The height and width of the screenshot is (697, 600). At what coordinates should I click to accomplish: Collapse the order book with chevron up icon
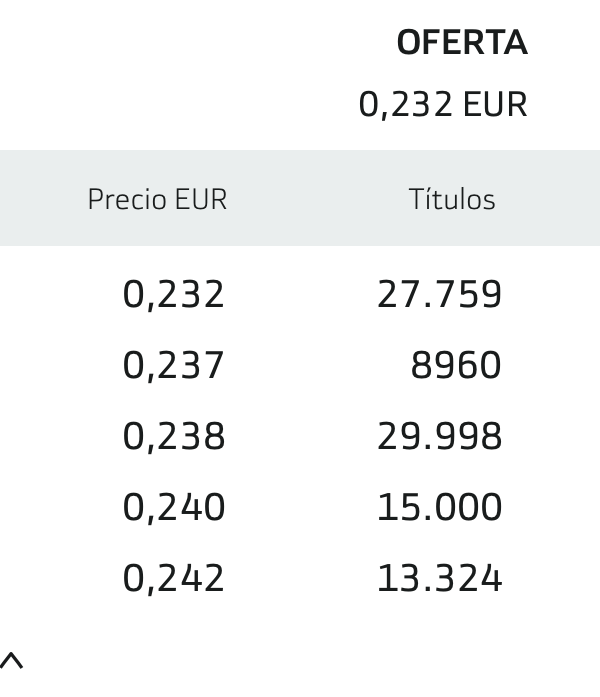pos(11,660)
